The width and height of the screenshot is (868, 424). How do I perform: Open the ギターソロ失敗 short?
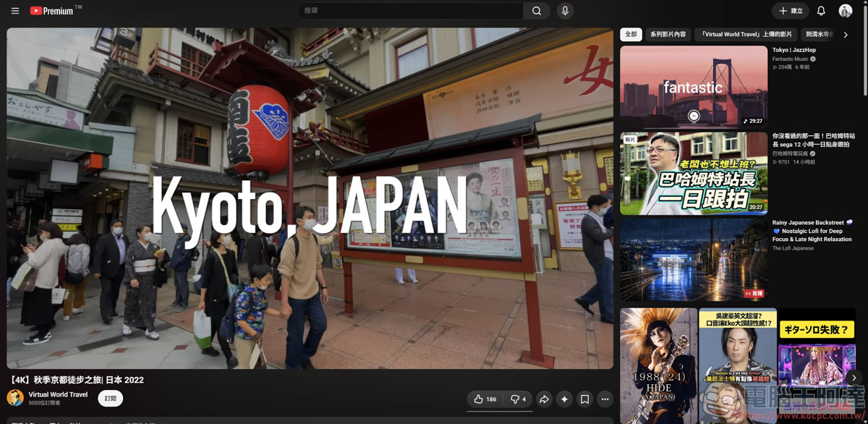(x=817, y=366)
